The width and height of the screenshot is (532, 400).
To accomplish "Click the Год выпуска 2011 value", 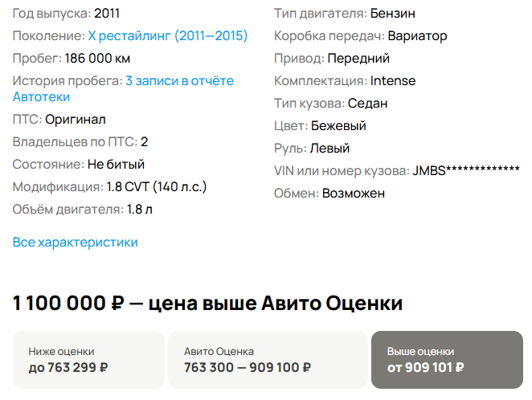I will 109,14.
